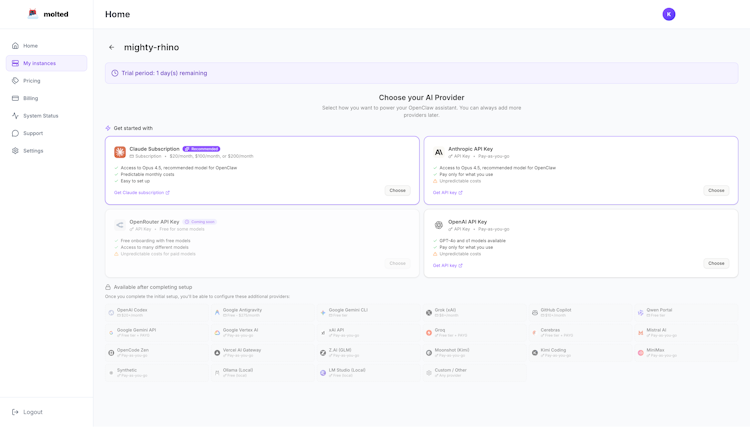The image size is (750, 427).
Task: Open user avatar K menu
Action: pyautogui.click(x=669, y=14)
